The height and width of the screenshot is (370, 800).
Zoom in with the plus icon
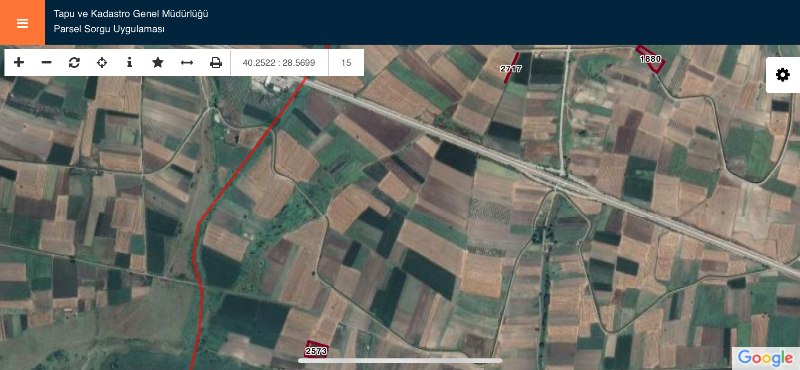click(x=19, y=62)
